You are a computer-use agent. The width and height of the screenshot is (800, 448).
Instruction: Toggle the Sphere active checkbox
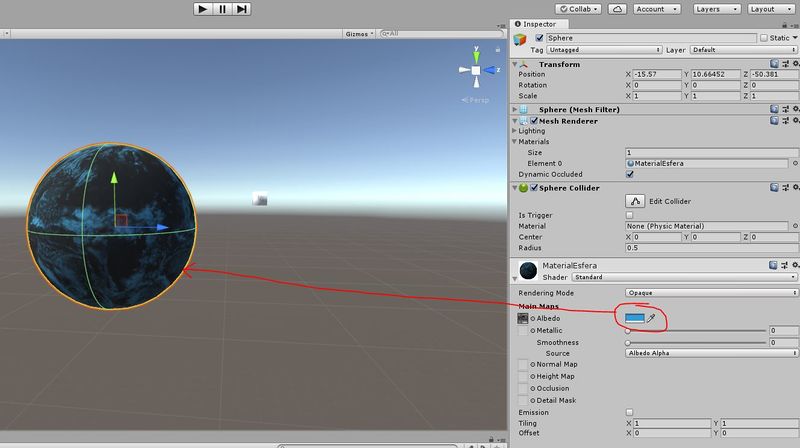click(539, 38)
